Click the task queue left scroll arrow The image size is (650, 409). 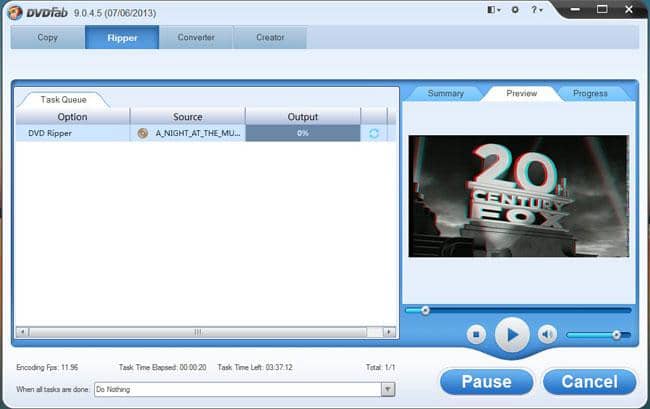(x=22, y=332)
